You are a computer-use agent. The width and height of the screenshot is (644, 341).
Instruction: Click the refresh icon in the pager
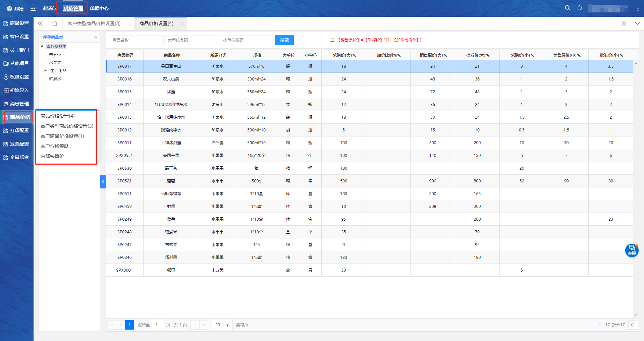pos(633,325)
